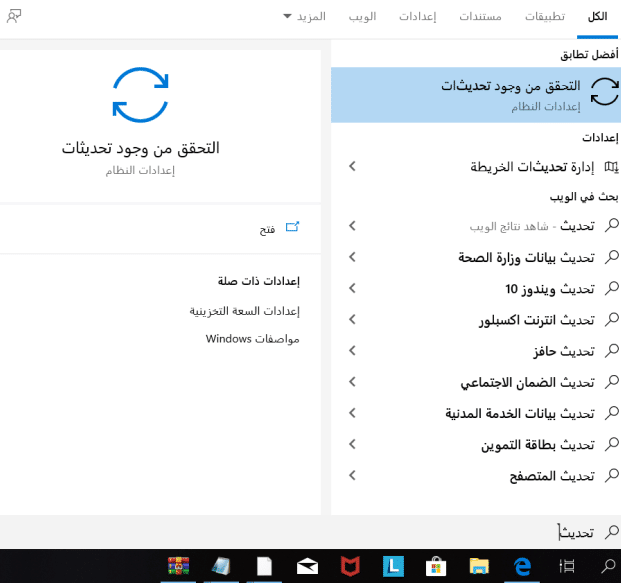Expand arrow for تحديث انترنت اكسبلور
Screen dimensions: 621x583
click(352, 319)
